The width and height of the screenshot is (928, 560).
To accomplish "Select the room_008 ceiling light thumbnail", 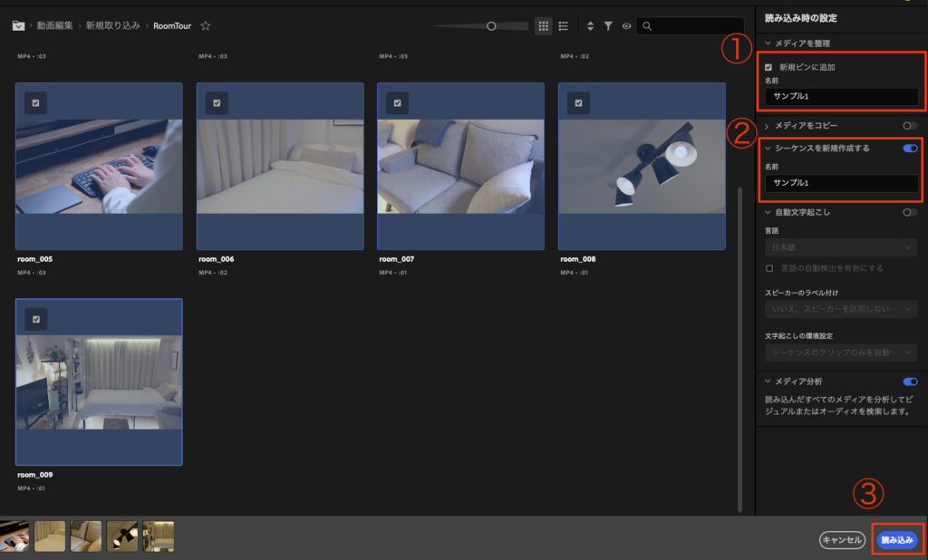I will point(642,167).
